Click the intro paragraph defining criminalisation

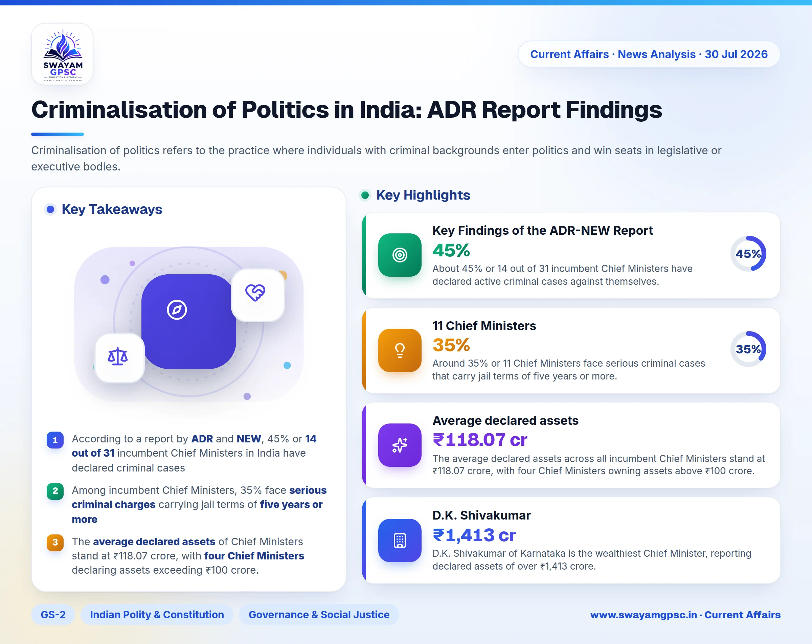pyautogui.click(x=376, y=159)
